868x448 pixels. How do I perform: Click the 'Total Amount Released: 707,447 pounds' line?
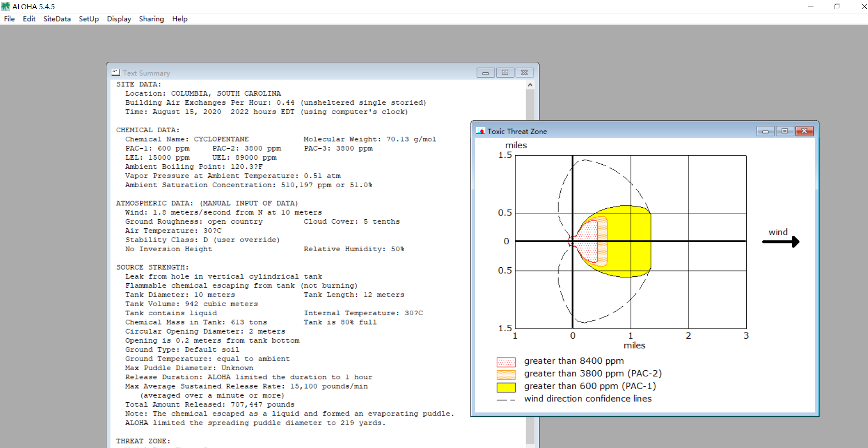click(x=210, y=405)
